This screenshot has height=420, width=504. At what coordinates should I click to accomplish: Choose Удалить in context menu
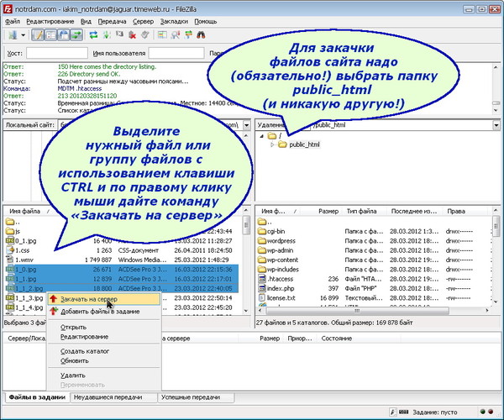click(104, 375)
